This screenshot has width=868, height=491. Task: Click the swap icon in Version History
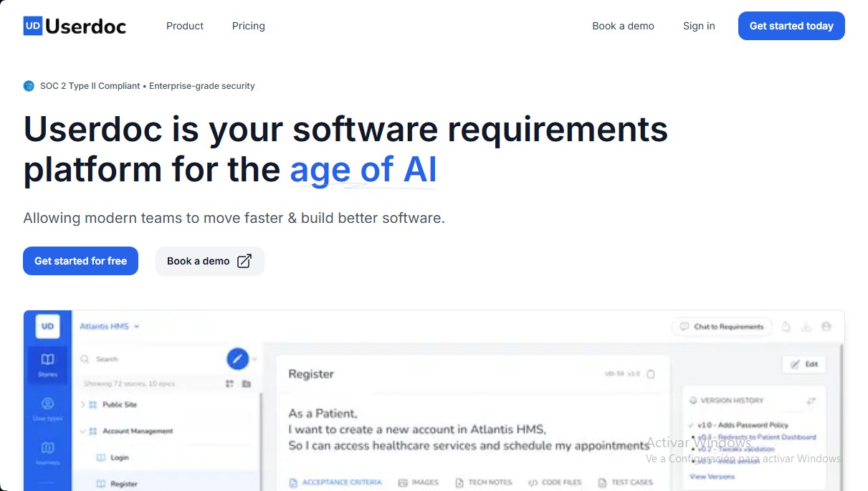pyautogui.click(x=811, y=401)
